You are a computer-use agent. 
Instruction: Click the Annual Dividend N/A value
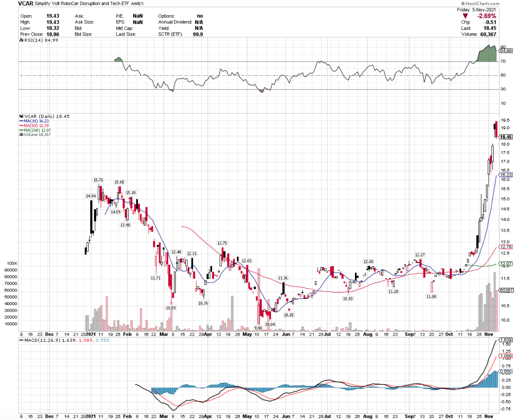(x=199, y=22)
